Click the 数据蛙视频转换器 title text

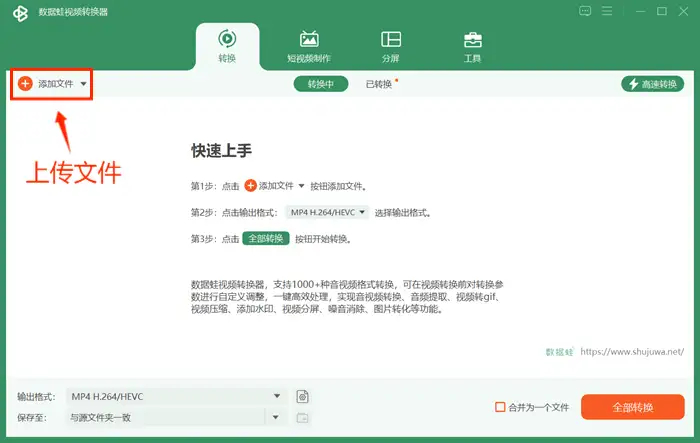(x=73, y=12)
